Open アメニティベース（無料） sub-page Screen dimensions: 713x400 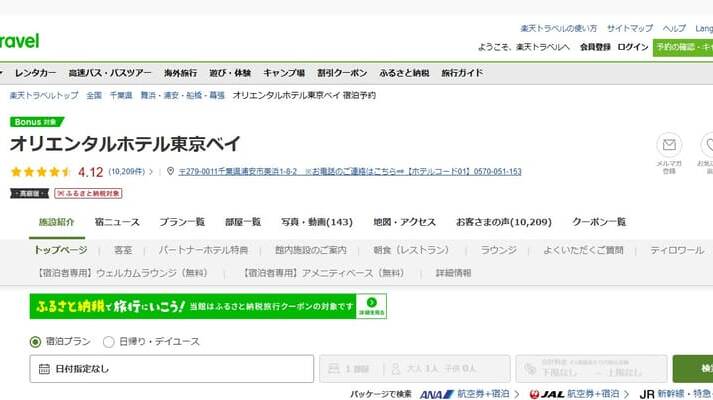[x=322, y=273]
